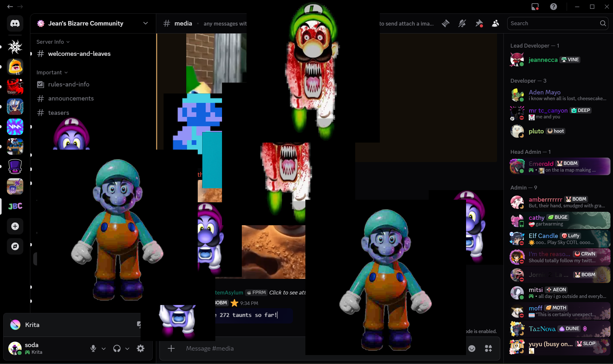613x364 pixels.
Task: Open microphone input options chevron
Action: [x=103, y=349]
